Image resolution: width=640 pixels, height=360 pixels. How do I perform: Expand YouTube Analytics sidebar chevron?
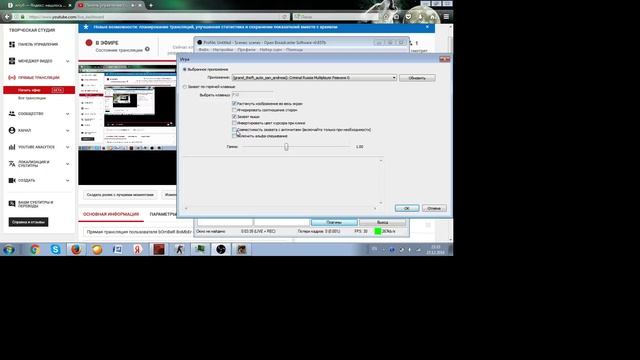click(68, 147)
